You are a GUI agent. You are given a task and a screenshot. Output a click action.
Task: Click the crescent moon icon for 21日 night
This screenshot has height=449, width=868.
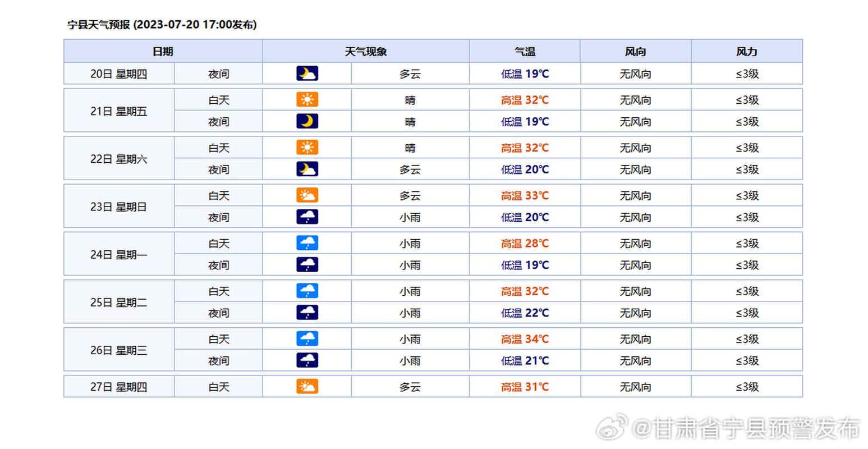[x=307, y=121]
